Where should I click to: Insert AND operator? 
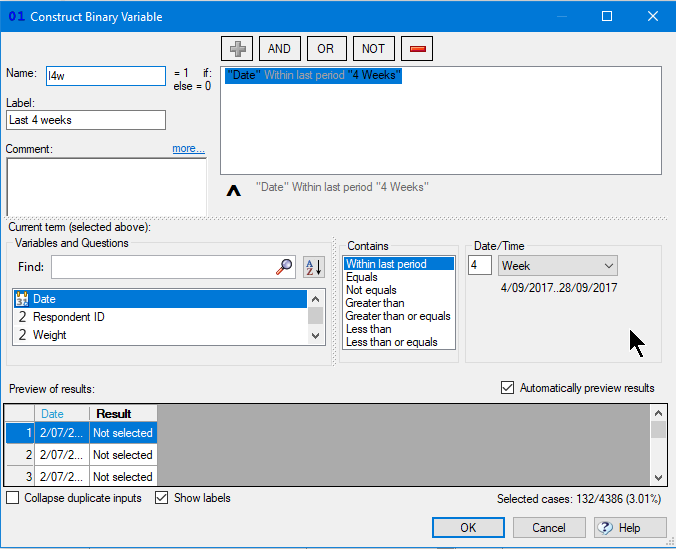tap(280, 49)
